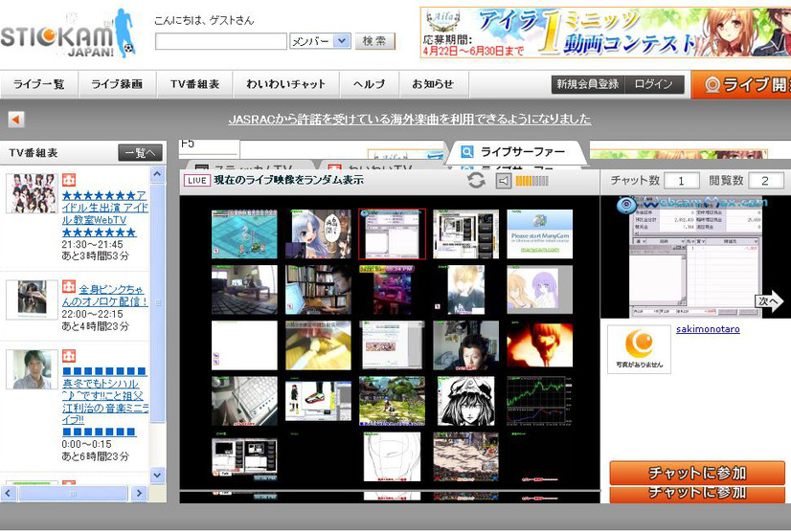Click the アイラ1ミニッツ動画コンテスト banner
This screenshot has width=791, height=532.
coord(605,33)
